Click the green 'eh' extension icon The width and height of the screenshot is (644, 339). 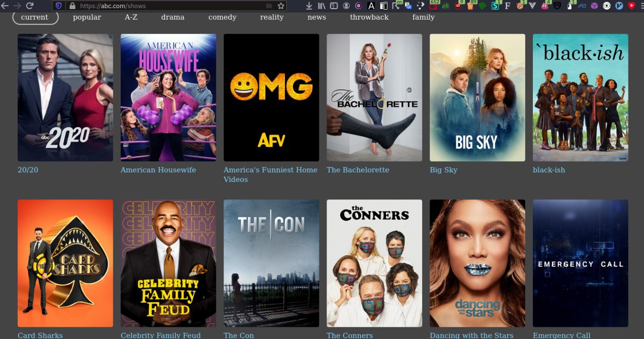[x=446, y=6]
